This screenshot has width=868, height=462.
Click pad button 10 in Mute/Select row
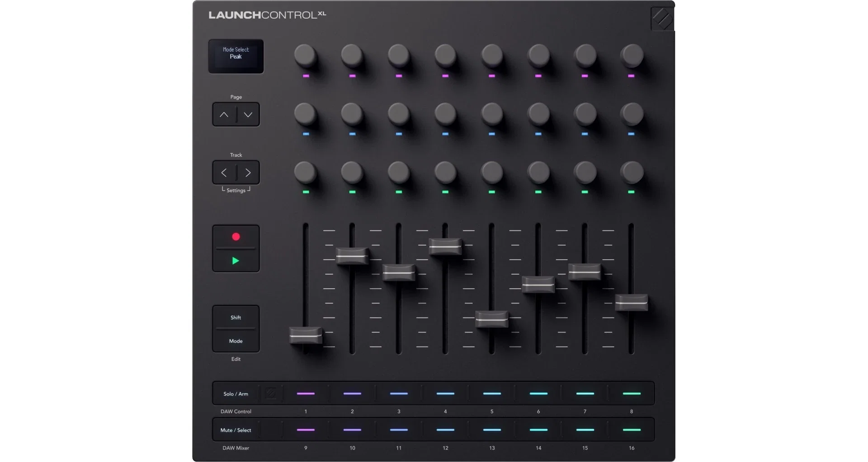tap(353, 429)
